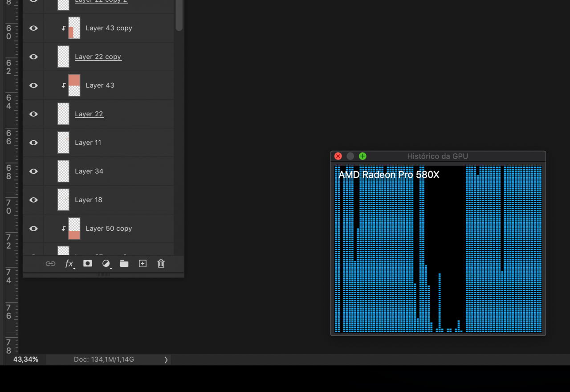Click the 43,34% zoom level field

26,359
